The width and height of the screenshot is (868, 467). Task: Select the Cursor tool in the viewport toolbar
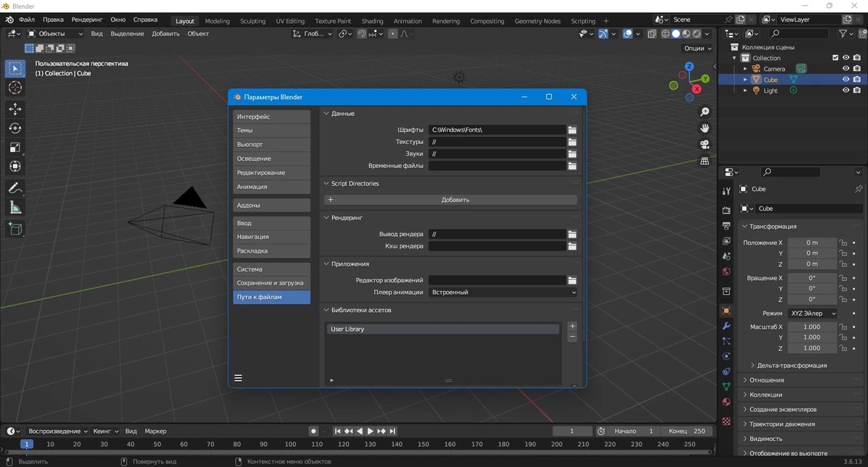(x=14, y=88)
